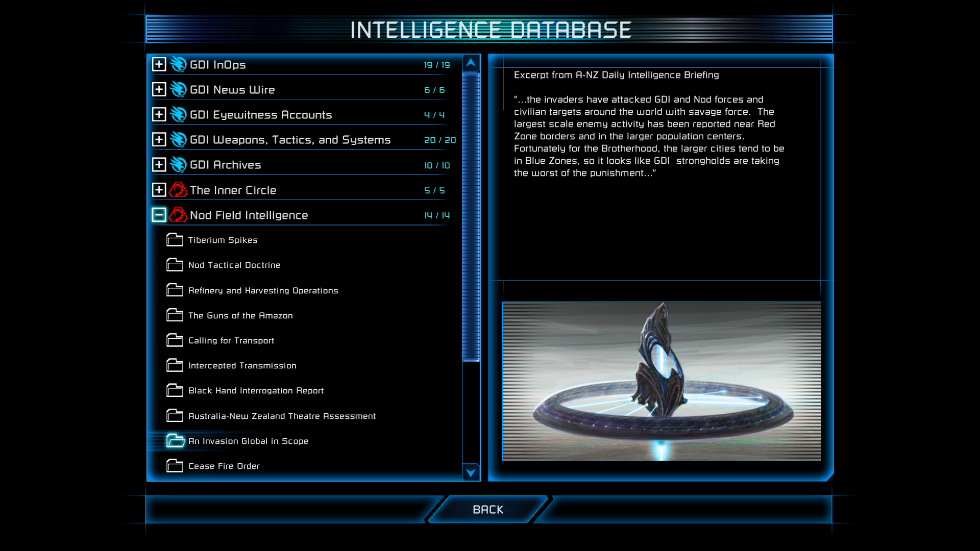Click the Nod Field Intelligence category label
The height and width of the screenshot is (551, 980).
coord(249,215)
